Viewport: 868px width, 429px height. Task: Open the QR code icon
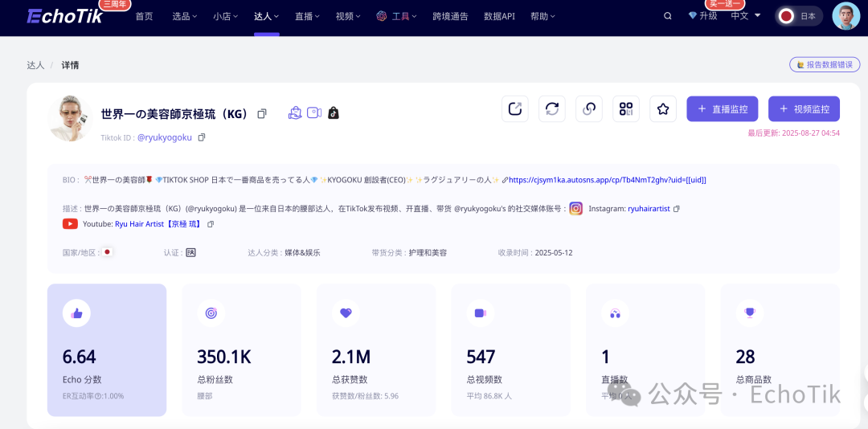[x=626, y=109]
